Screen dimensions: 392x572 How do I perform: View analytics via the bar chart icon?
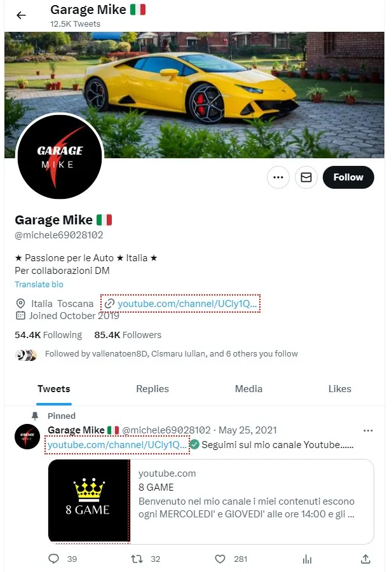click(x=307, y=559)
